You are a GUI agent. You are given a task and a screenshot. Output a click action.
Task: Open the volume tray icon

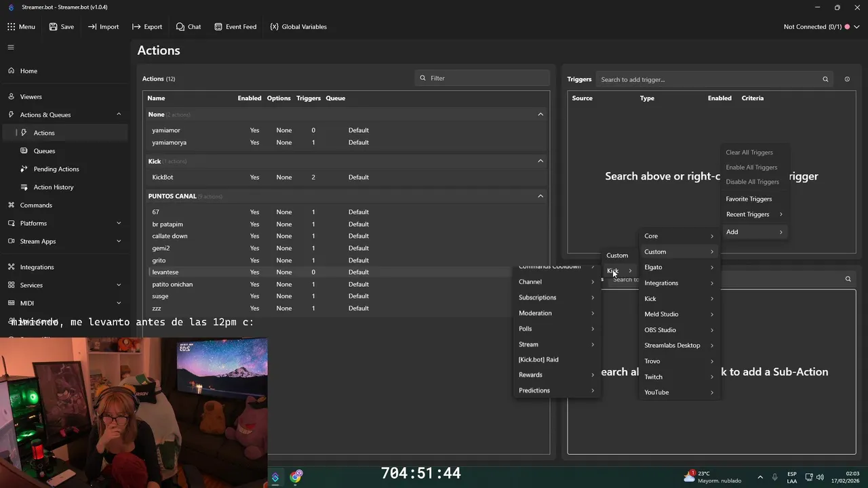tap(821, 477)
